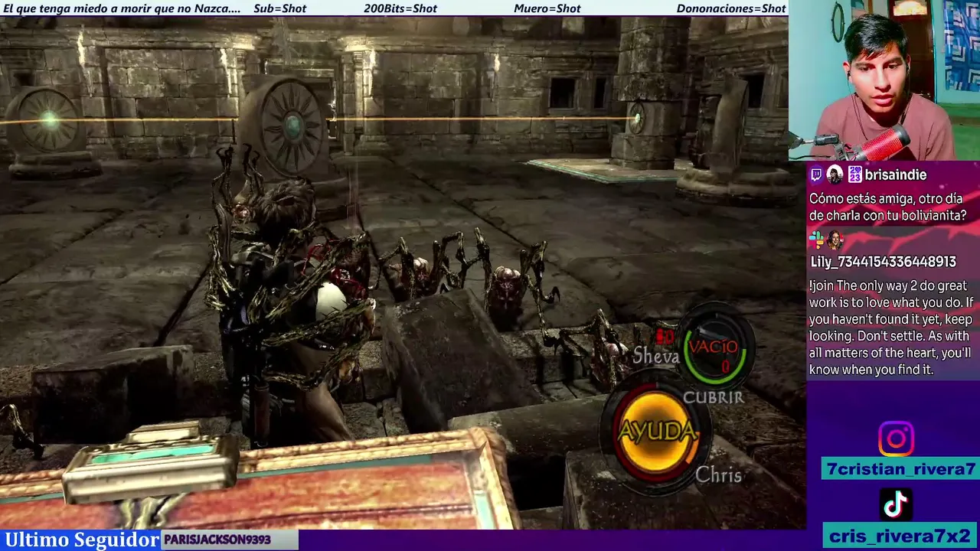
Task: Click the 7cristian_rivera7 Instagram handle
Action: pos(900,469)
